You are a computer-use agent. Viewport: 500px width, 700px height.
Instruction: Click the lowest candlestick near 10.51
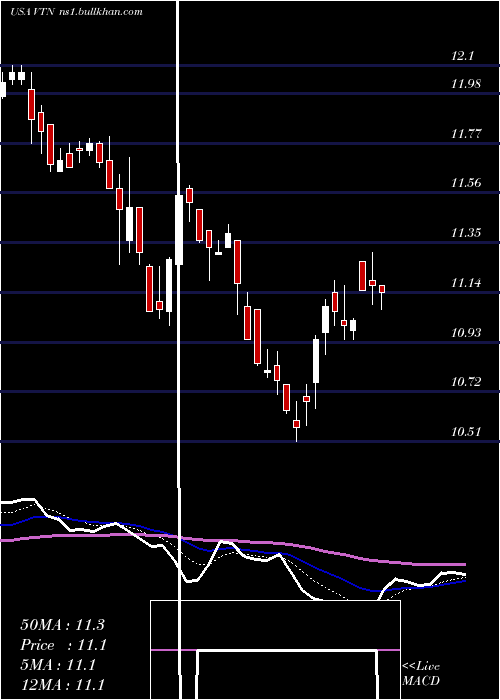pos(296,421)
